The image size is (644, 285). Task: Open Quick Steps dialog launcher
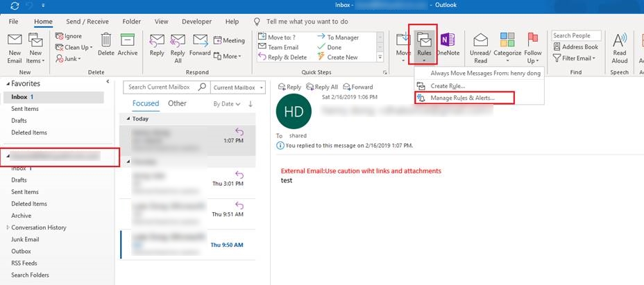[x=385, y=72]
